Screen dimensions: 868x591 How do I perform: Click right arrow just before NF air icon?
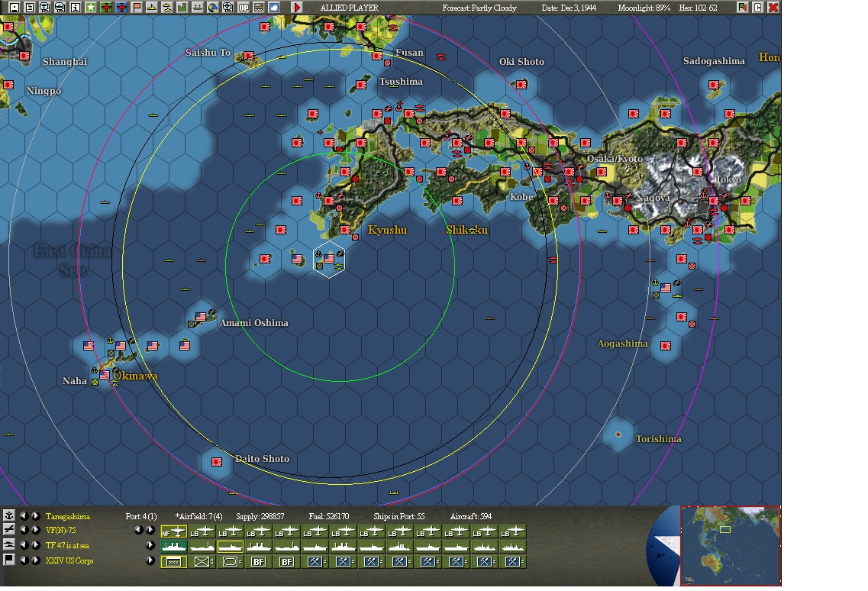click(150, 530)
